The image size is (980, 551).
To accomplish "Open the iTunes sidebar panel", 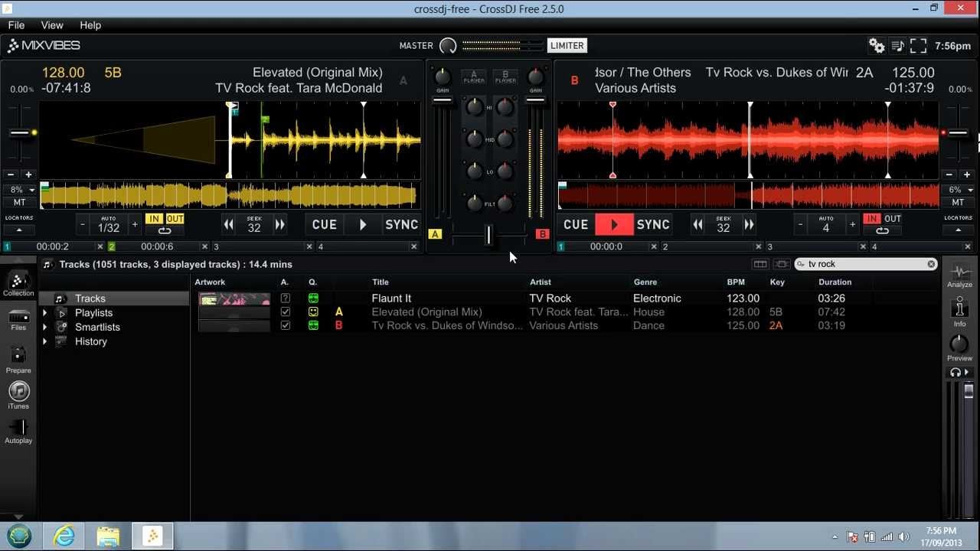I will [18, 396].
